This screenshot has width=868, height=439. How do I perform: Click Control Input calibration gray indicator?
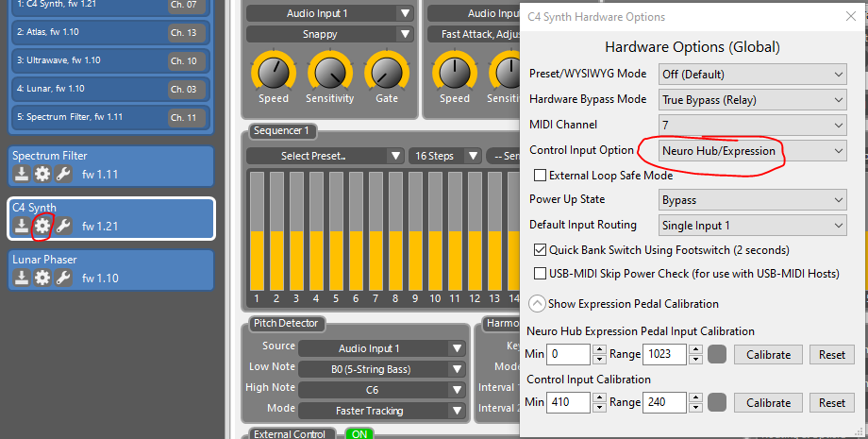[x=717, y=402]
